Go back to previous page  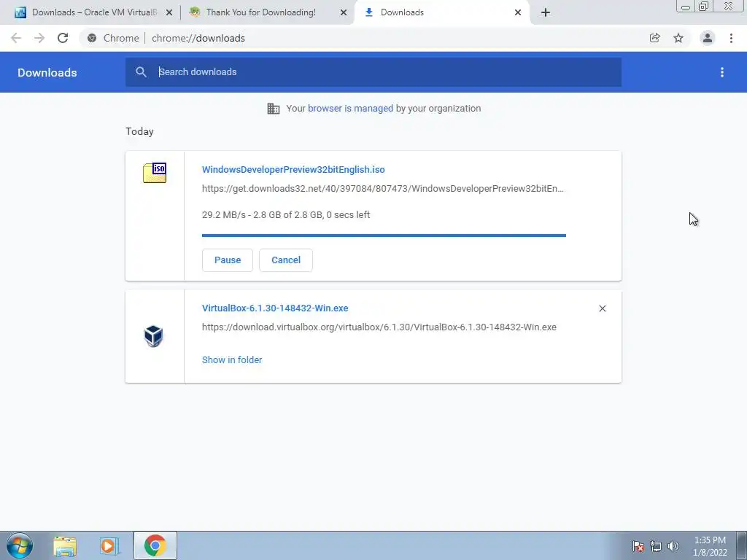16,38
